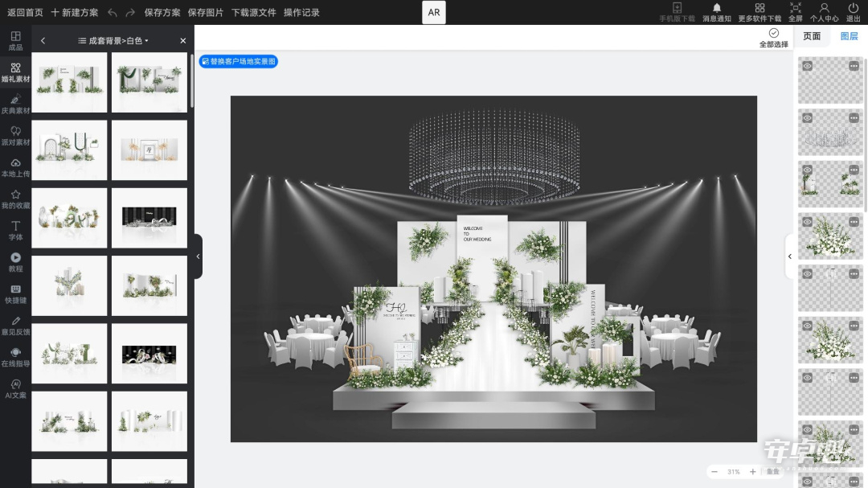
Task: Select the first white backdrop thumbnail
Action: click(69, 83)
